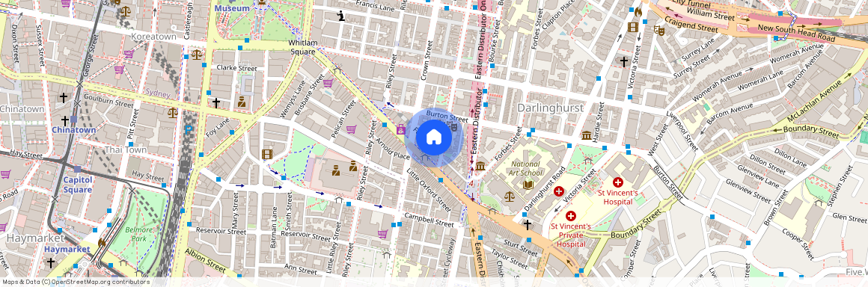Image resolution: width=868 pixels, height=287 pixels.
Task: Click the courthouse scales icon below Sydney label
Action: [x=173, y=113]
